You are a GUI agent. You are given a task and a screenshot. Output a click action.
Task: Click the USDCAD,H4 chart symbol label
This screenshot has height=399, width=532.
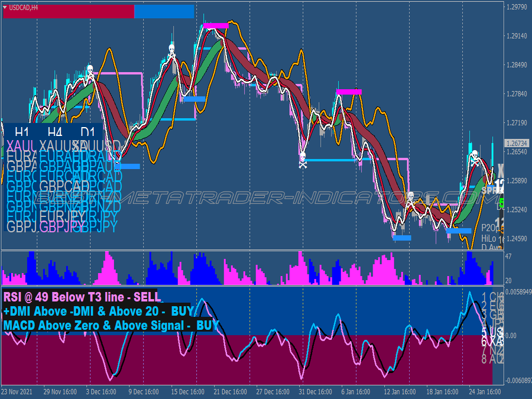pyautogui.click(x=24, y=8)
